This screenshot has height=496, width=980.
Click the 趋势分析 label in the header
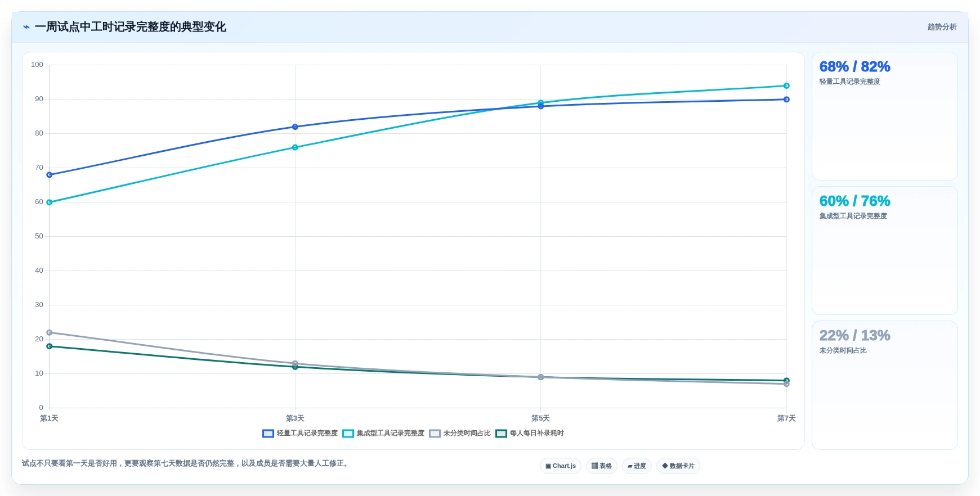(942, 27)
